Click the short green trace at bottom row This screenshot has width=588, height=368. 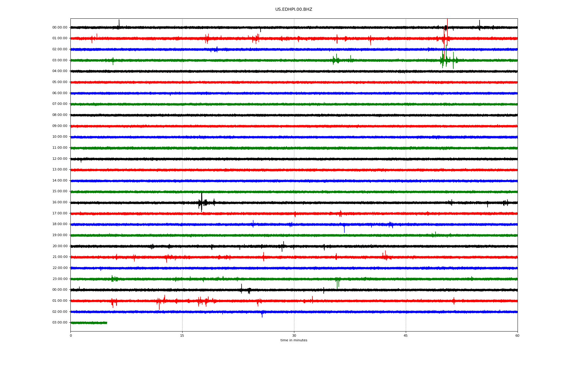click(89, 323)
